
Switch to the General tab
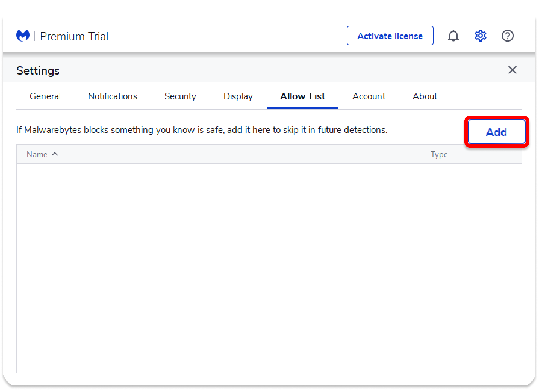[45, 96]
